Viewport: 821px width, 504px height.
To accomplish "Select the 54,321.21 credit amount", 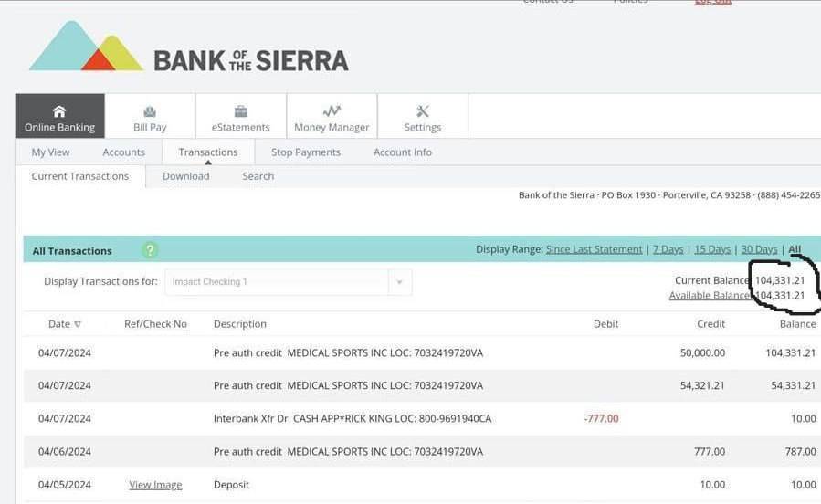I will [702, 385].
